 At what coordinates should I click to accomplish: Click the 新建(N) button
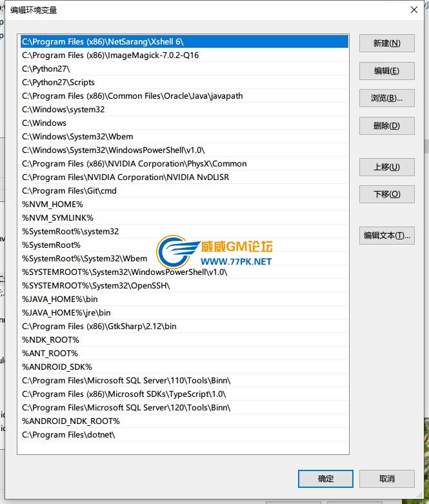pyautogui.click(x=386, y=43)
